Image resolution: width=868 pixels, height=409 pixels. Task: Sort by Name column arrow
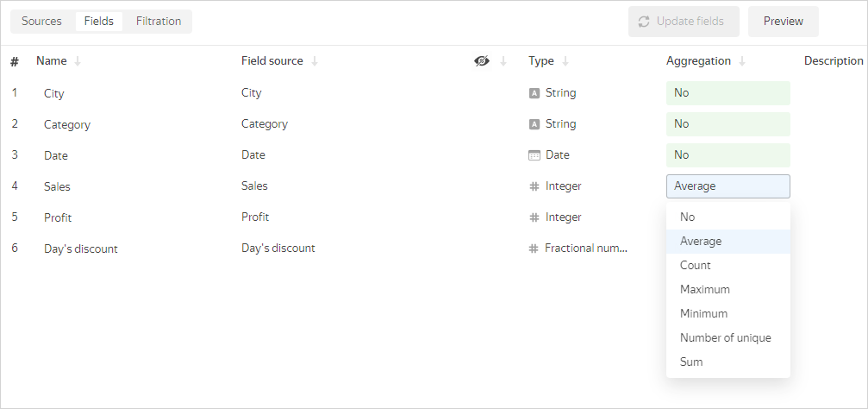(x=78, y=61)
